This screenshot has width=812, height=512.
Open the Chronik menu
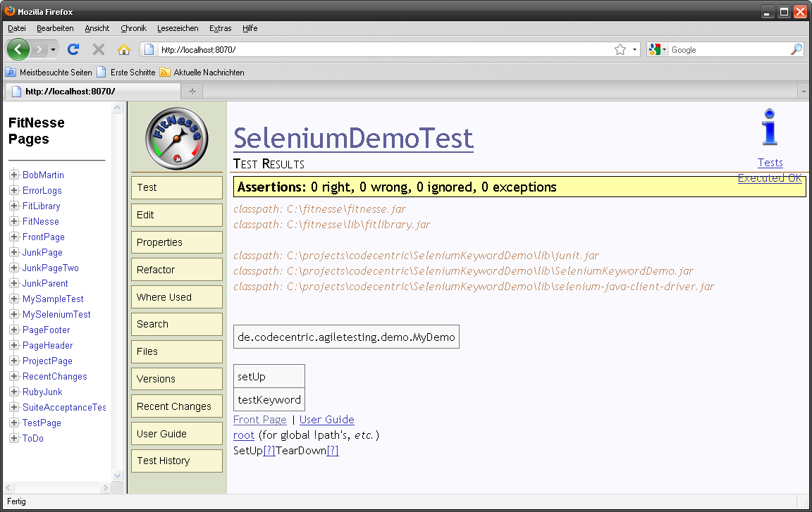(x=134, y=28)
